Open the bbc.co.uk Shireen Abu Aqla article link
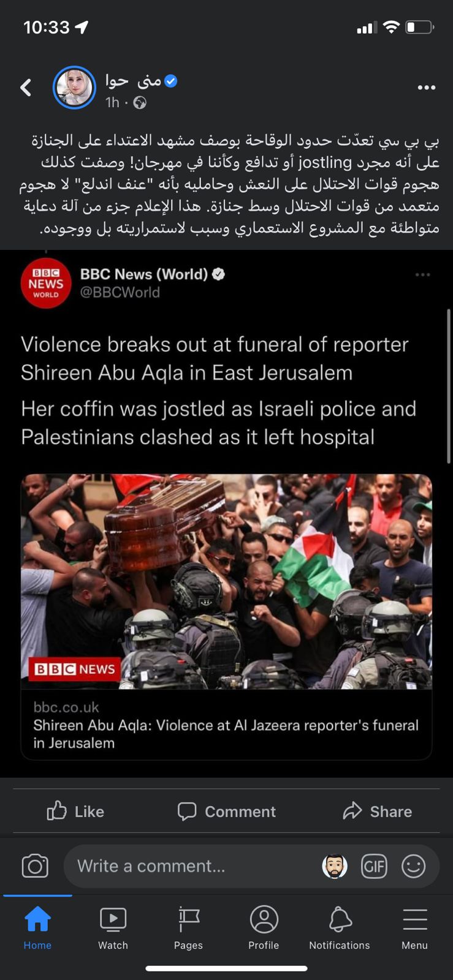The width and height of the screenshot is (453, 980). (226, 725)
